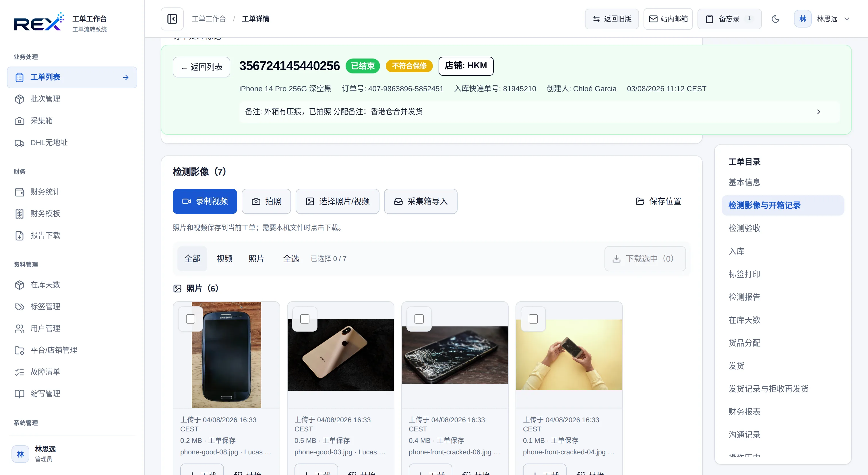Open 财务模板 in the sidebar
Image resolution: width=868 pixels, height=475 pixels.
(72, 214)
